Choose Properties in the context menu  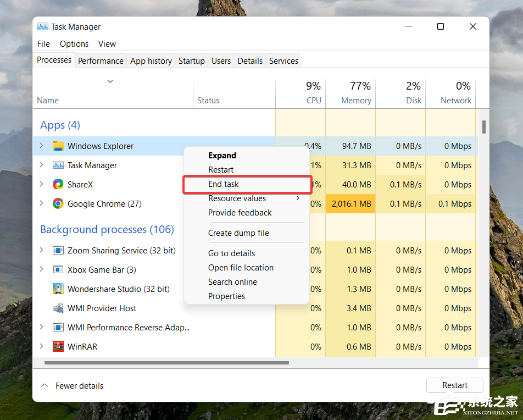point(226,296)
